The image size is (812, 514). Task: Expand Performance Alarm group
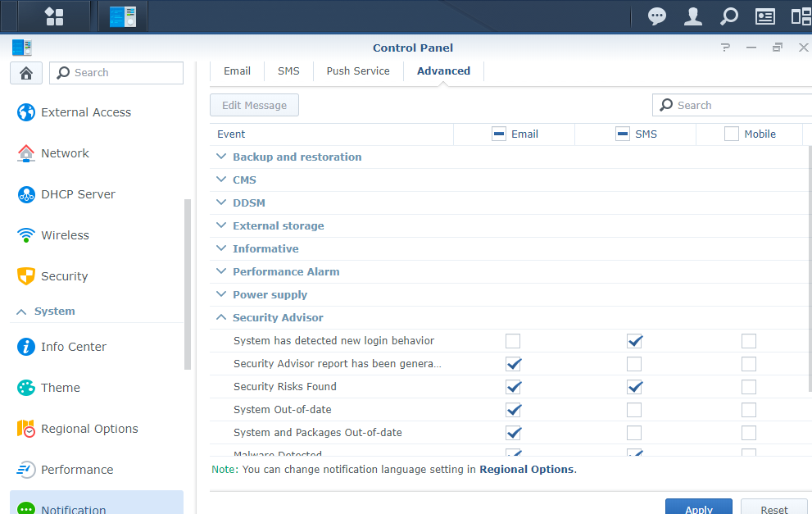coord(221,271)
